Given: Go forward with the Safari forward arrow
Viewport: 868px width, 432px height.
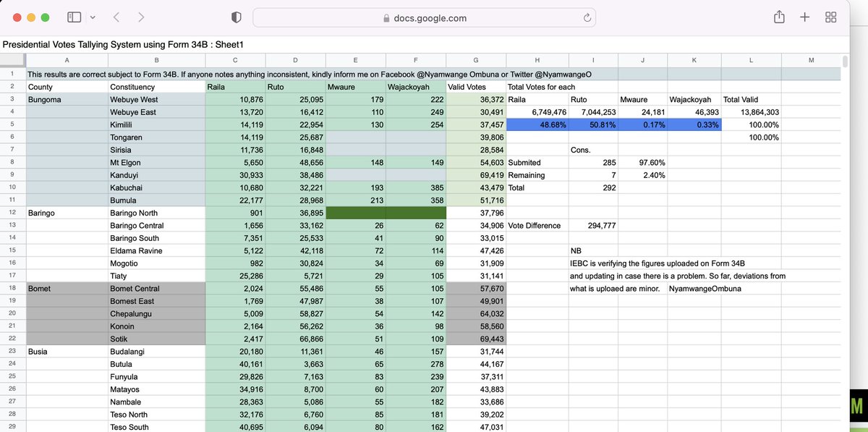Looking at the screenshot, I should (141, 17).
